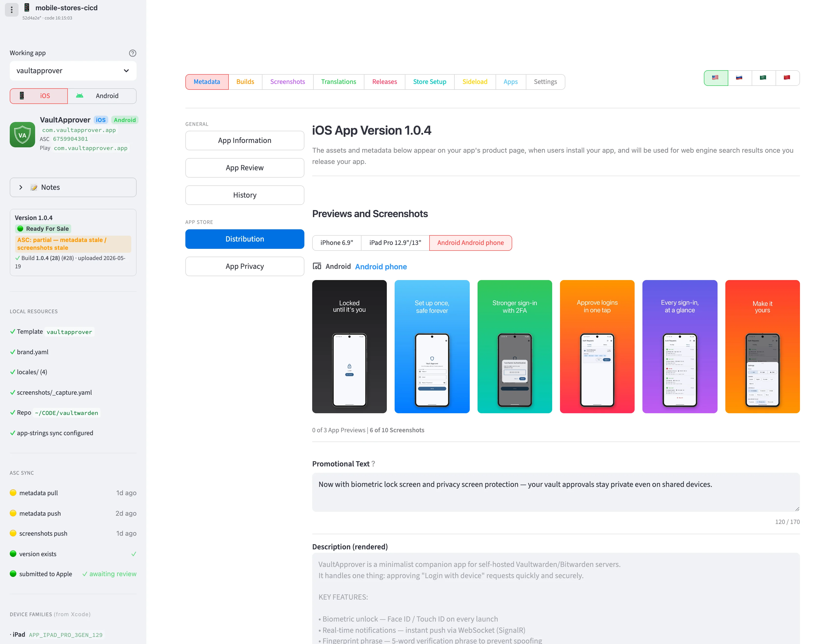Click the ~/CODE/vaultwarden repo path
This screenshot has height=644, width=839.
click(x=66, y=413)
